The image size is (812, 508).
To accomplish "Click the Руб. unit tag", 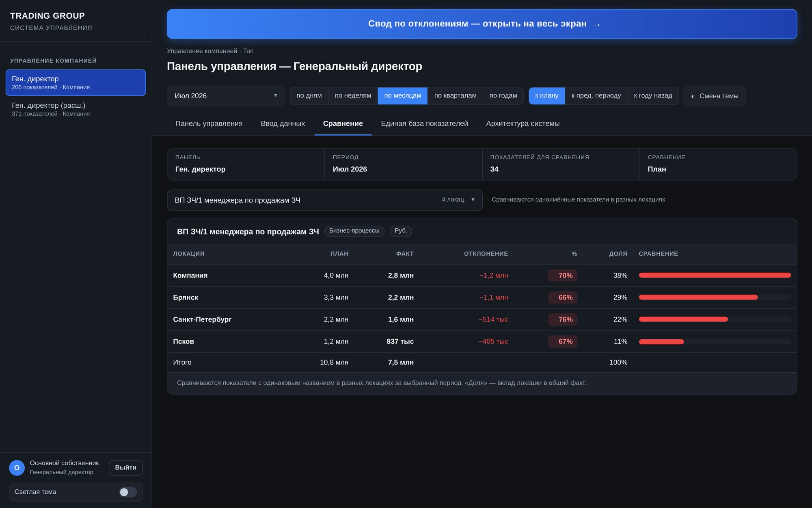I will click(401, 231).
